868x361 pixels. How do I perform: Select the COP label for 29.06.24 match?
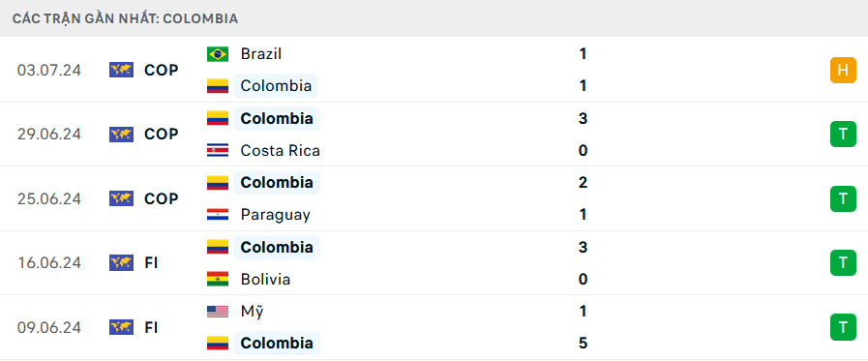tap(161, 134)
